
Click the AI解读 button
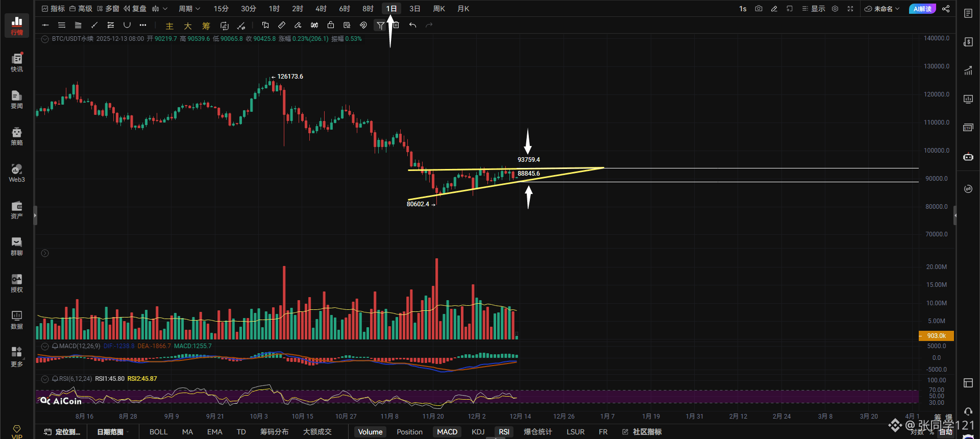pos(922,9)
